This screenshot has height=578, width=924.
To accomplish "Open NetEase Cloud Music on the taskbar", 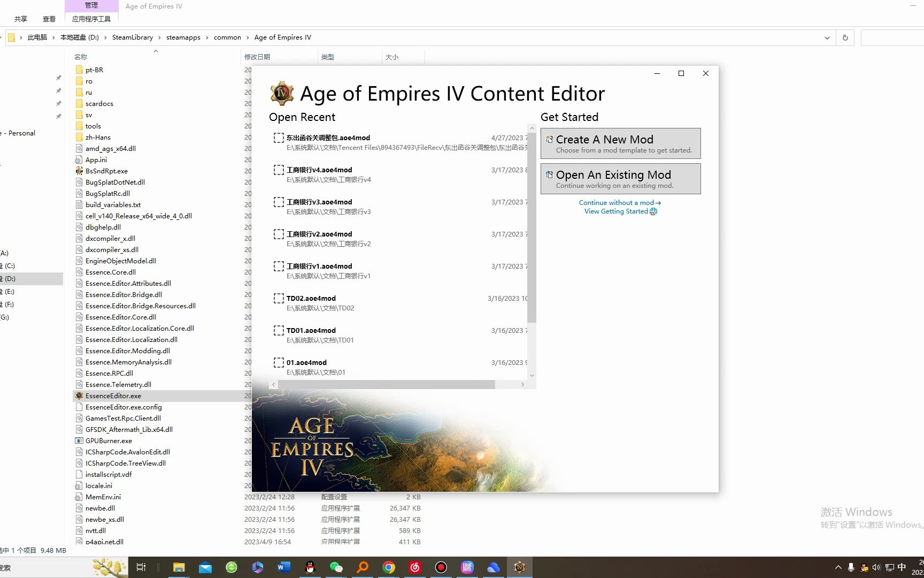I will [415, 567].
